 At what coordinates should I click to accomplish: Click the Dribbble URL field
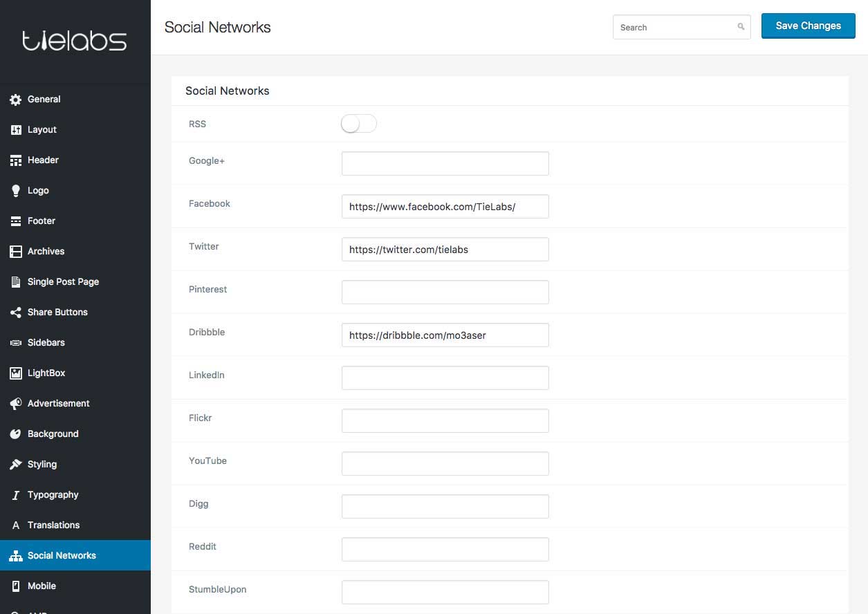(445, 335)
